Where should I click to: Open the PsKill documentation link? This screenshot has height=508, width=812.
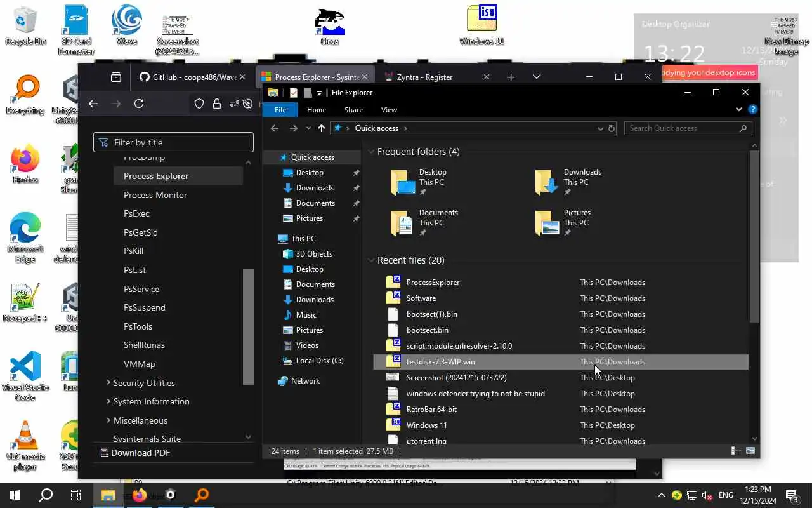(x=133, y=251)
